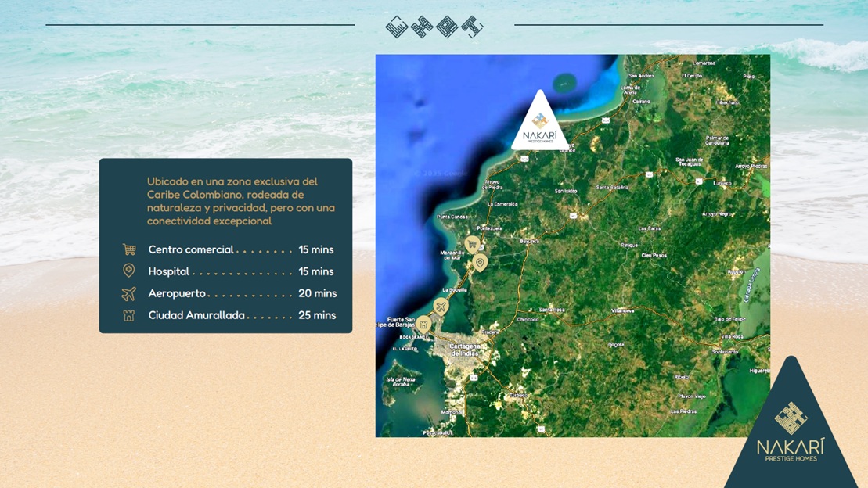This screenshot has height=488, width=868.
Task: Click the "Santa Catalina" map label
Action: tap(612, 188)
